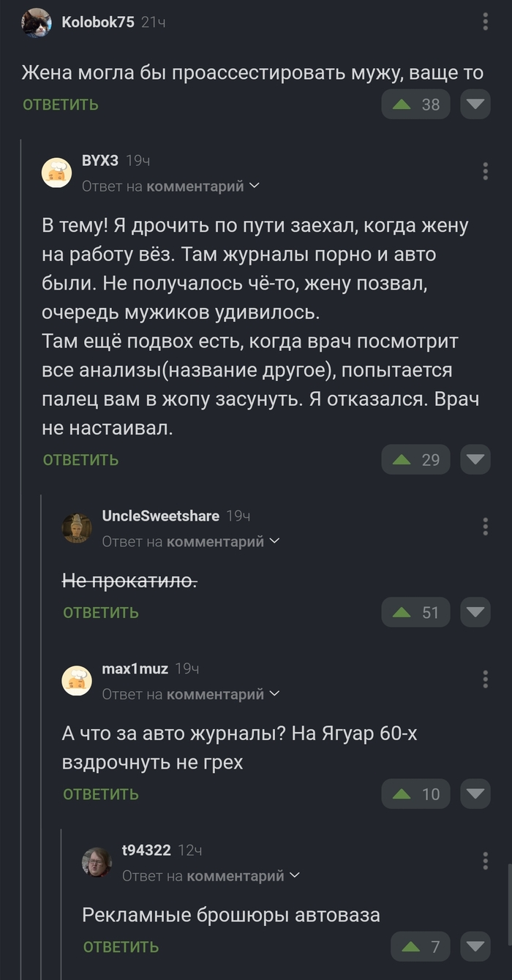Expand parent comment chevron under UncleSweetshare
Viewport: 512px width, 980px height.
pyautogui.click(x=275, y=542)
